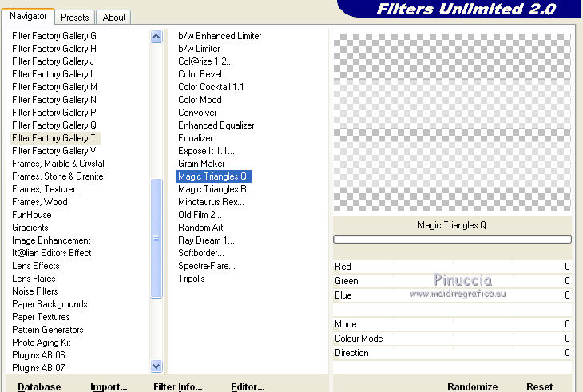
Task: Click the Import... button
Action: (109, 386)
